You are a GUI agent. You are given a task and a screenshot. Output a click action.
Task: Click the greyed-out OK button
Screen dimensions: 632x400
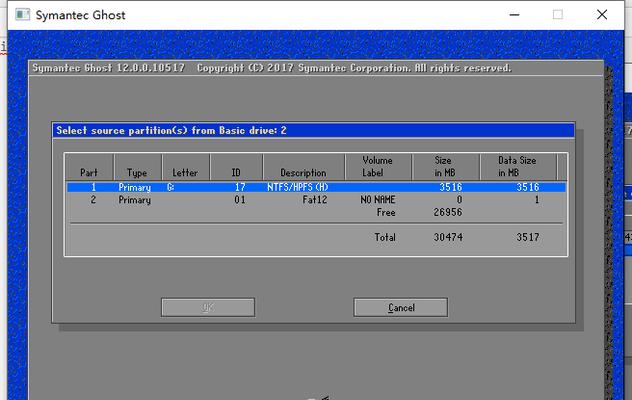click(x=208, y=308)
